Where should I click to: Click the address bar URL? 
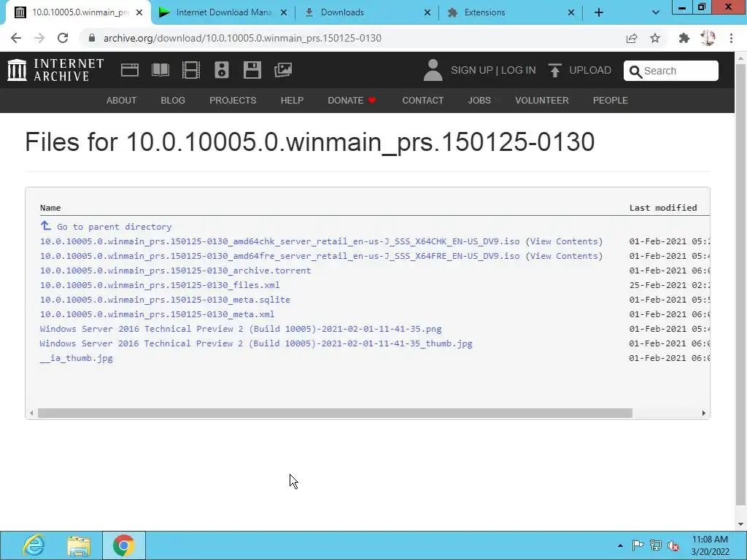coord(242,38)
